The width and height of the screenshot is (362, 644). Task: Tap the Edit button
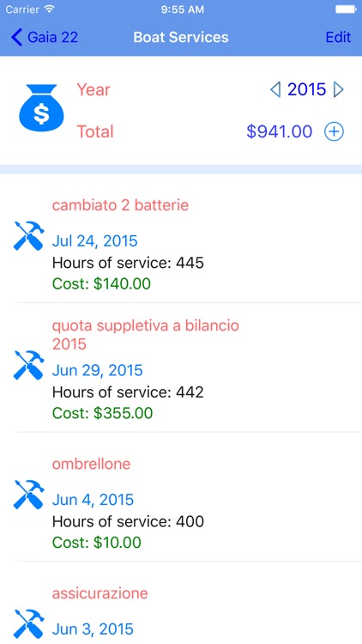coord(338,38)
